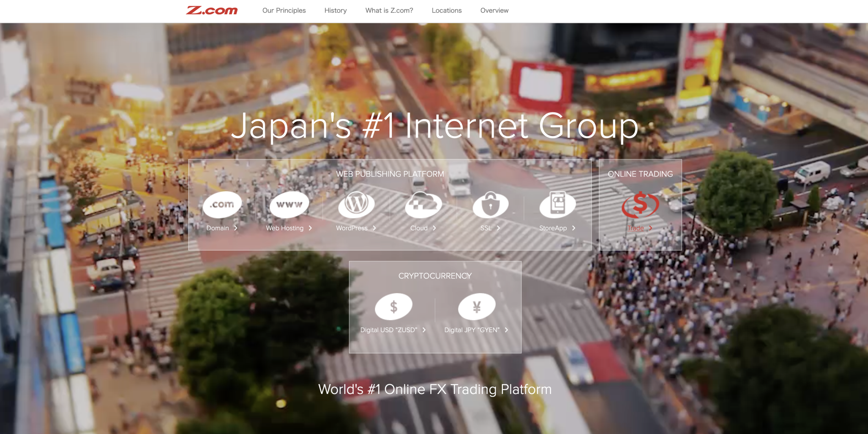Screen dimensions: 868x434
Task: Open Overview in the top navigation
Action: click(494, 11)
